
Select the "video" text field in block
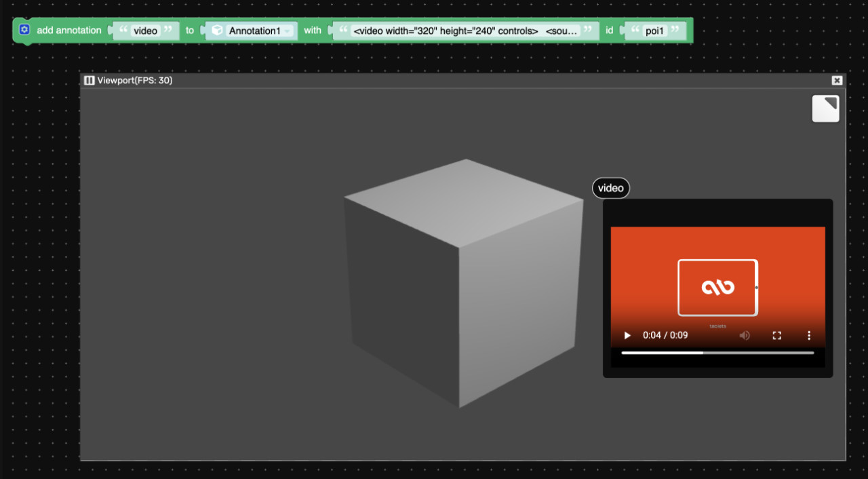click(x=146, y=31)
